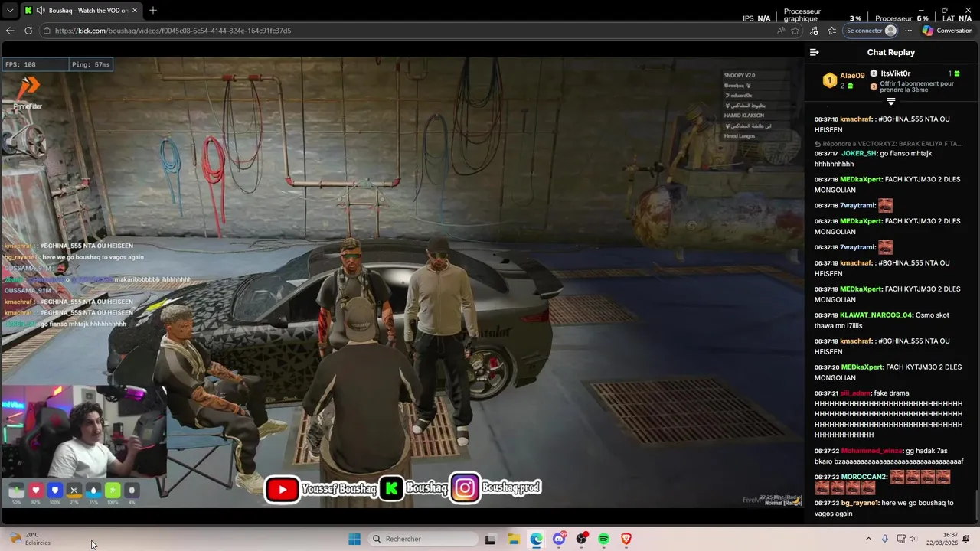The width and height of the screenshot is (980, 551).
Task: Collapse the Chat Replay panel icon
Action: [x=814, y=52]
